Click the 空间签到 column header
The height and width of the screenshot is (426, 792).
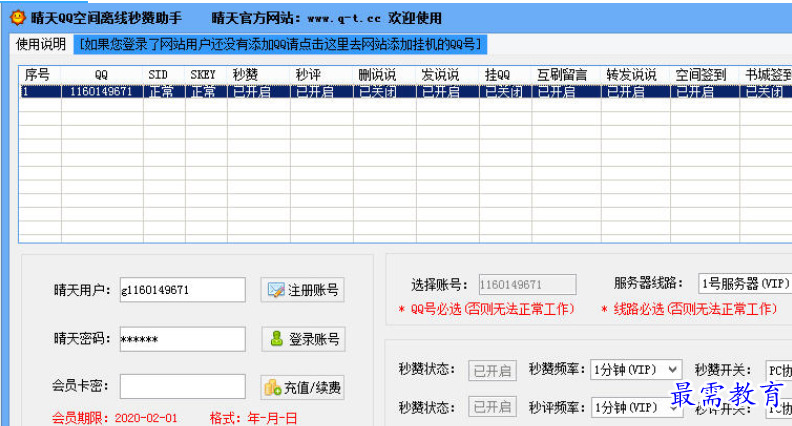pyautogui.click(x=705, y=75)
